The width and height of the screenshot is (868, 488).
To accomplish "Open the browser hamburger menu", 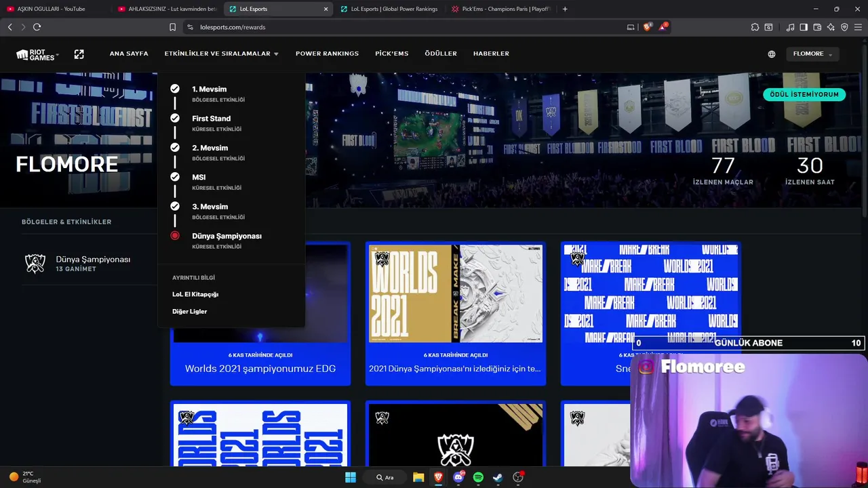I will (x=858, y=27).
